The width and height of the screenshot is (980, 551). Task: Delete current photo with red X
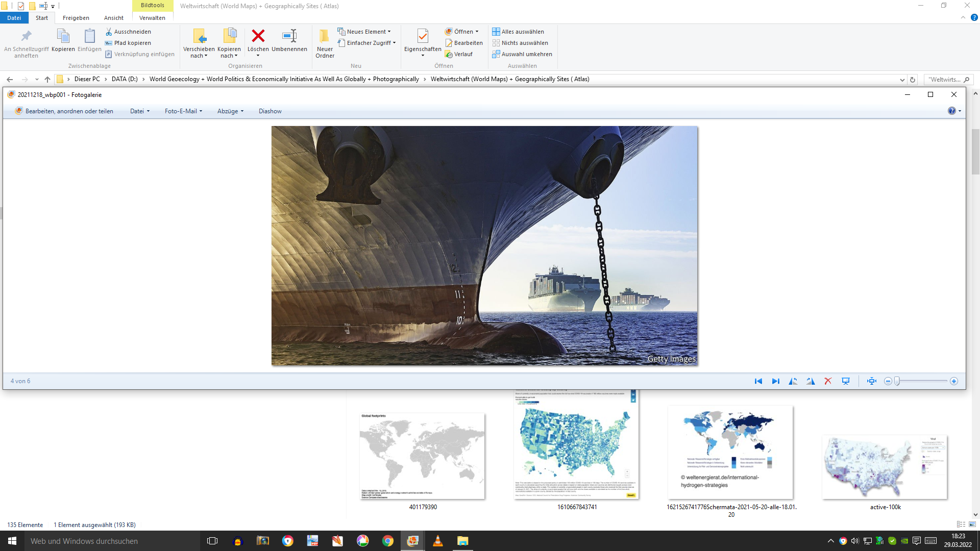click(x=828, y=381)
